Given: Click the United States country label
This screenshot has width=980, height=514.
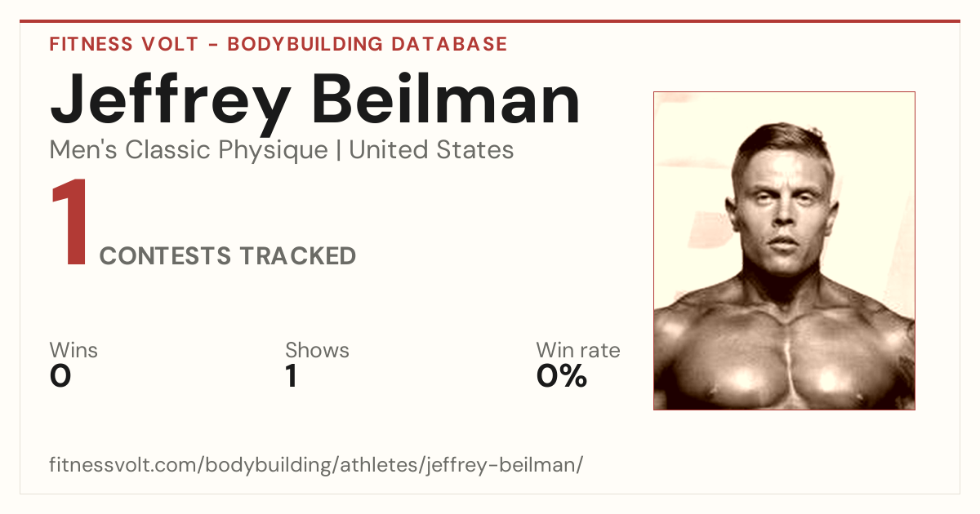Looking at the screenshot, I should point(431,150).
